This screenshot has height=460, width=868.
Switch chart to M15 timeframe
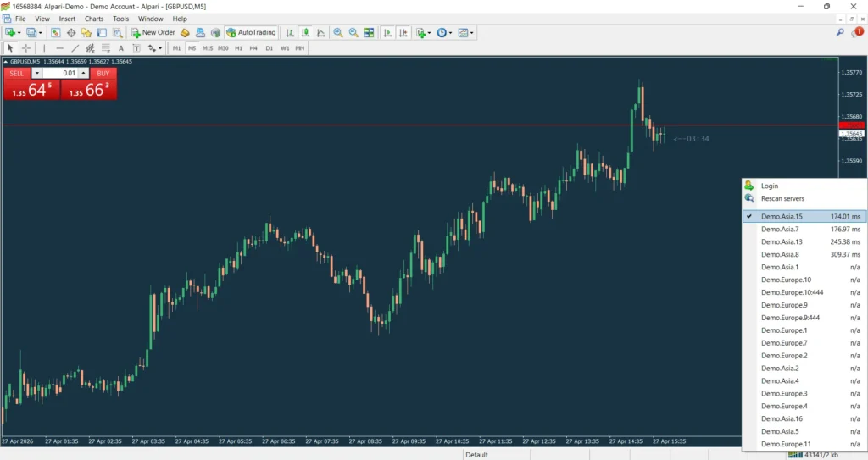(x=208, y=48)
